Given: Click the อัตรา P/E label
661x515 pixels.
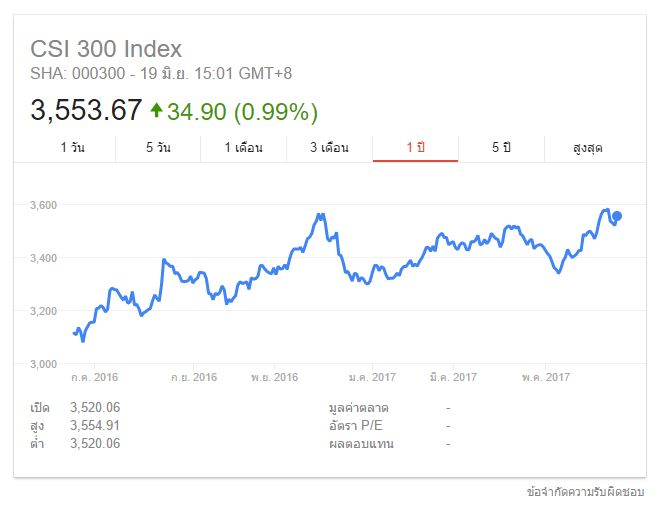Looking at the screenshot, I should (356, 425).
